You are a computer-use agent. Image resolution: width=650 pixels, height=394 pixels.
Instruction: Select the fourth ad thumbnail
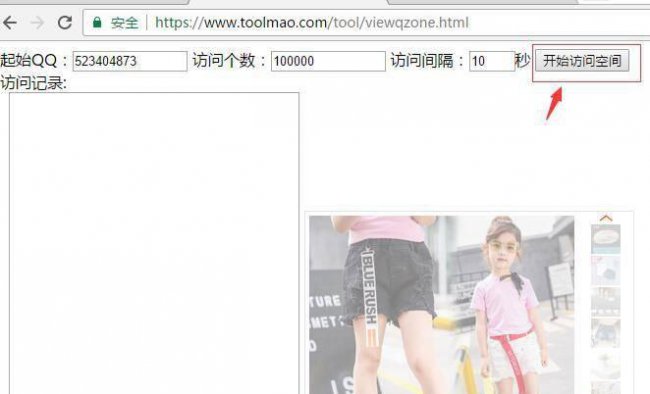point(606,333)
